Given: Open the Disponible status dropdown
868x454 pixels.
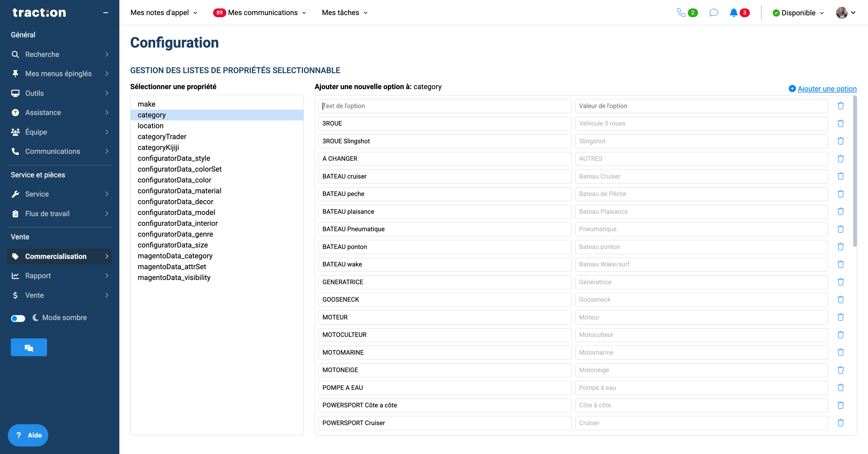Looking at the screenshot, I should [x=798, y=13].
